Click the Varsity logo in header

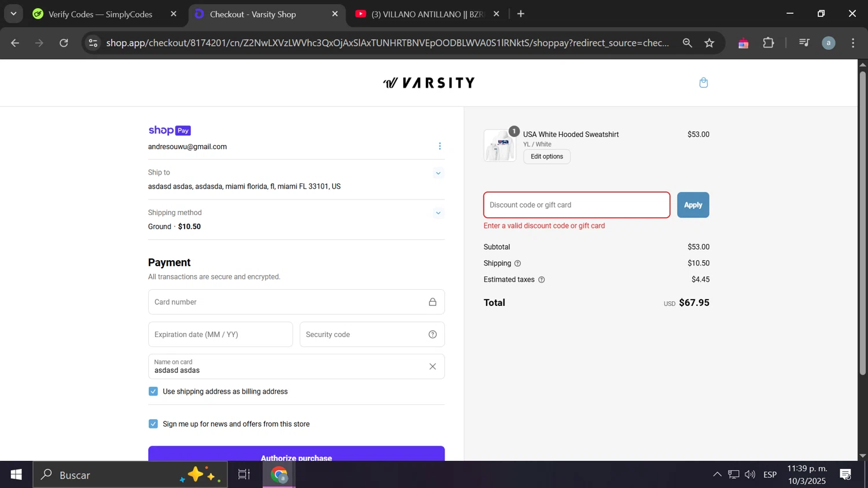(x=429, y=83)
